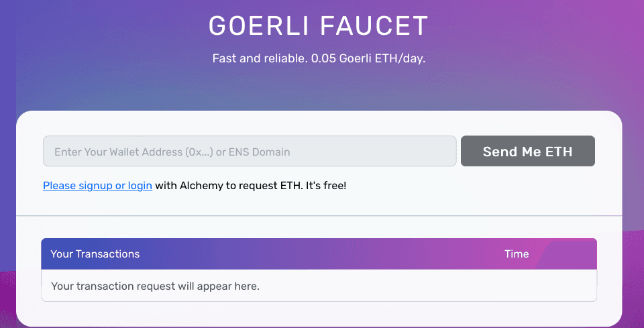The width and height of the screenshot is (644, 328).
Task: Click the horizontal divider below the signup text
Action: (x=319, y=216)
